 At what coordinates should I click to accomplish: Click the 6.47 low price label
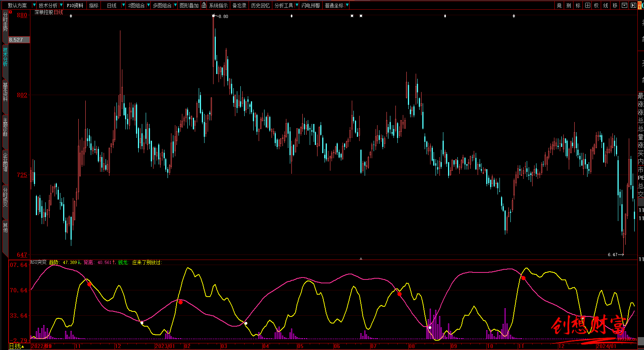pyautogui.click(x=612, y=255)
